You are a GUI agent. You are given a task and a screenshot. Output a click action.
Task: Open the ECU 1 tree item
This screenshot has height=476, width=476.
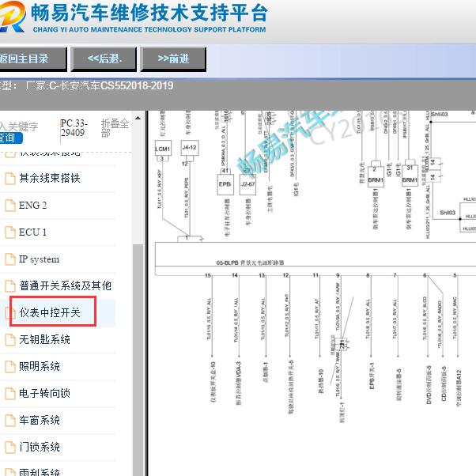32,232
